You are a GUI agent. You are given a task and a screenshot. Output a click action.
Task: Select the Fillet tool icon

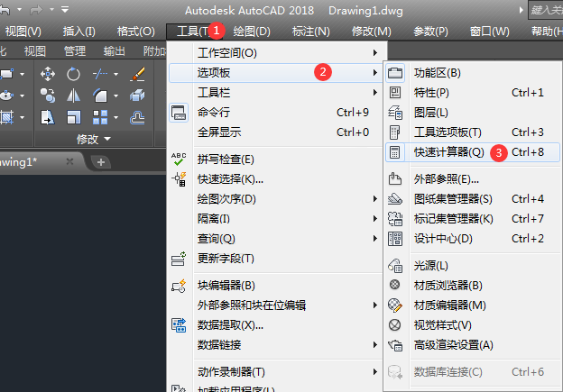[100, 96]
